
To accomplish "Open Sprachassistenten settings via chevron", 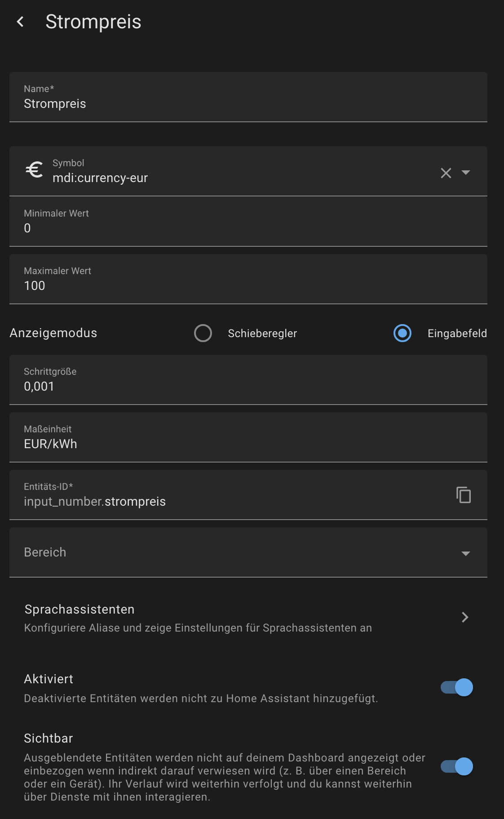I will coord(465,617).
